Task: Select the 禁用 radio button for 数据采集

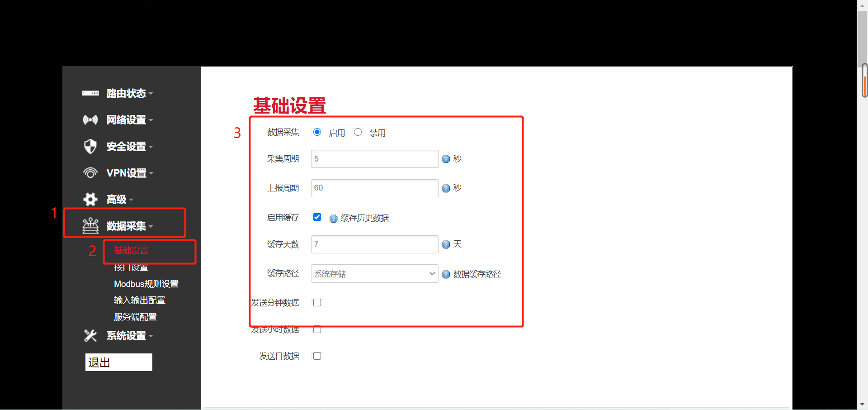Action: tap(358, 132)
